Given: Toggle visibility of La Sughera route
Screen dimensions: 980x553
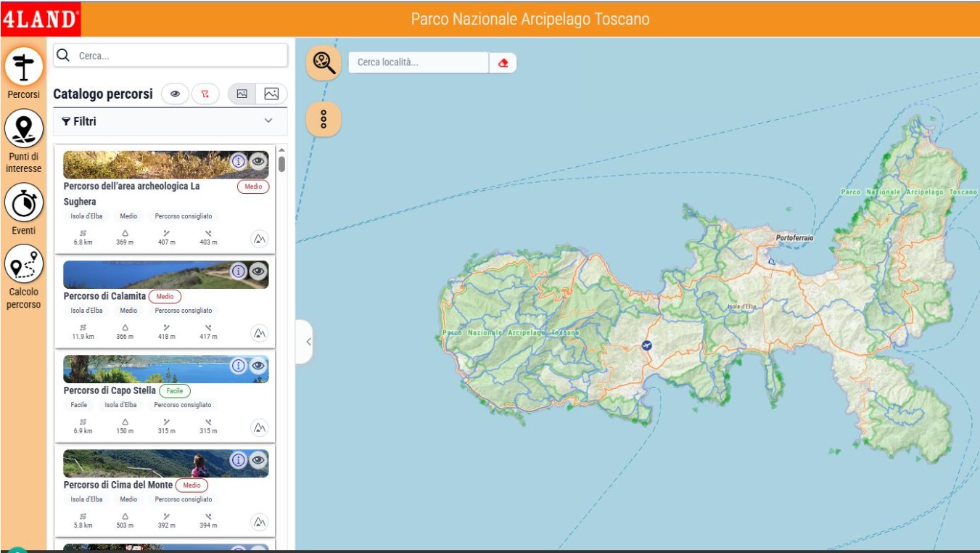Looking at the screenshot, I should tap(258, 162).
